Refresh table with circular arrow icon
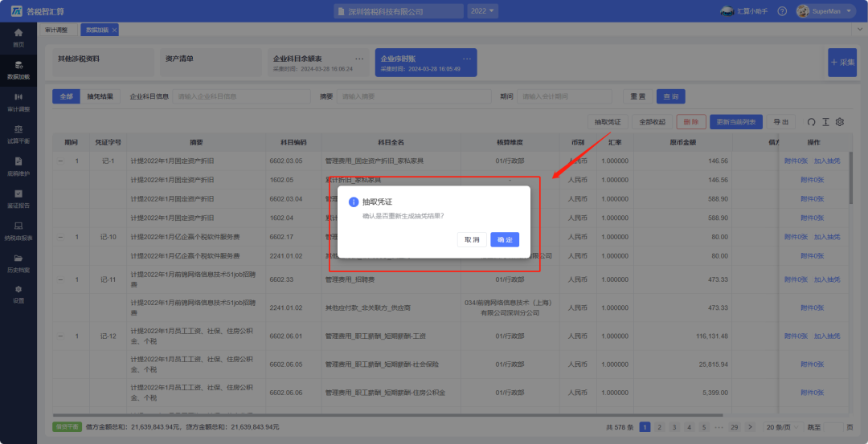 point(812,122)
